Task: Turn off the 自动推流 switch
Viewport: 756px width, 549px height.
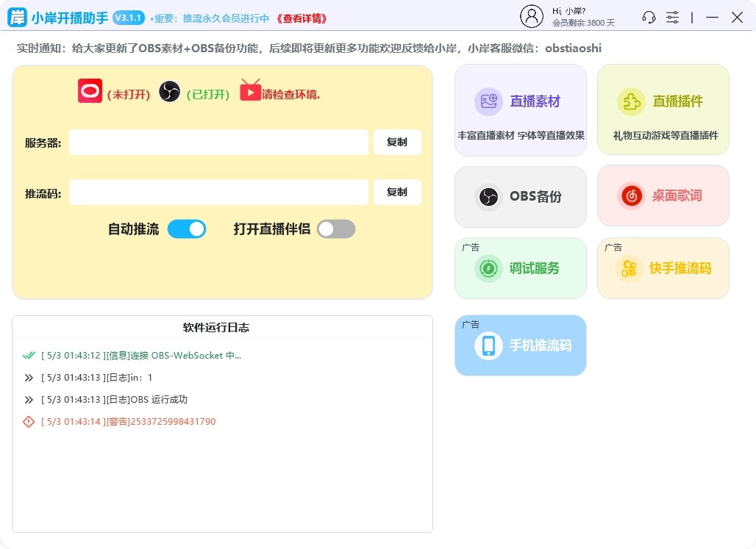Action: (x=187, y=229)
